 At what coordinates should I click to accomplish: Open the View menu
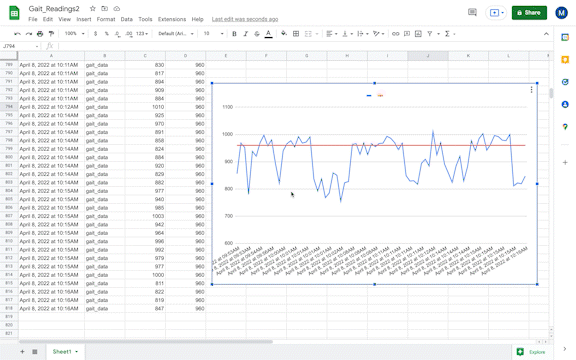pyautogui.click(x=64, y=19)
